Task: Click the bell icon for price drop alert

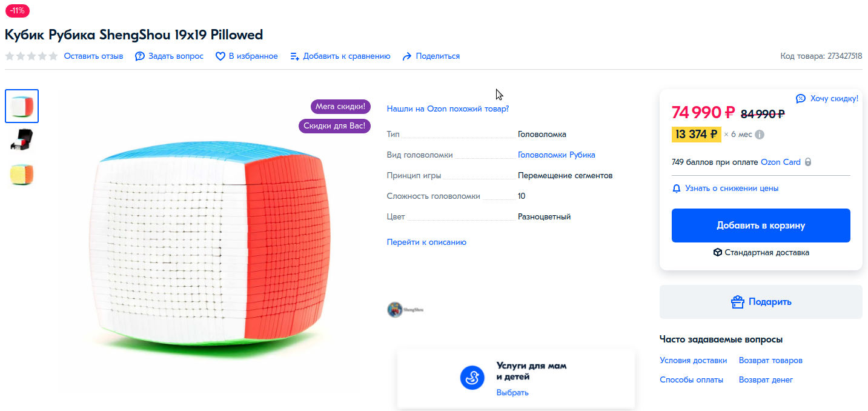Action: pos(677,189)
